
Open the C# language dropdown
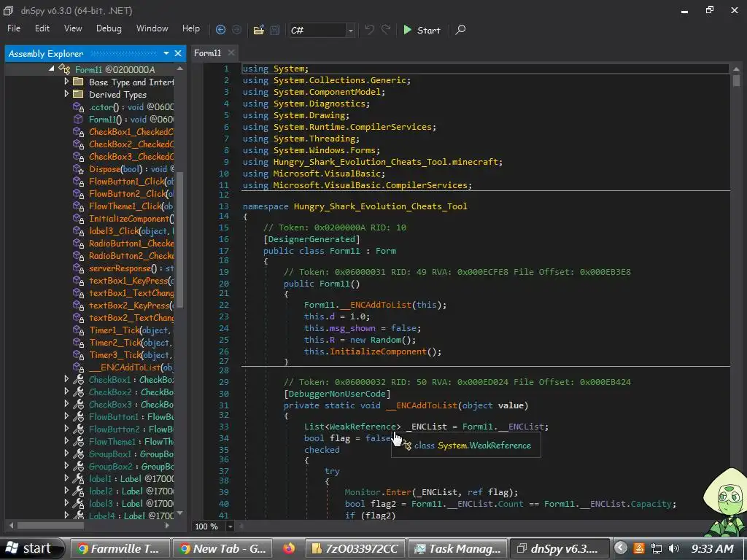(x=350, y=31)
